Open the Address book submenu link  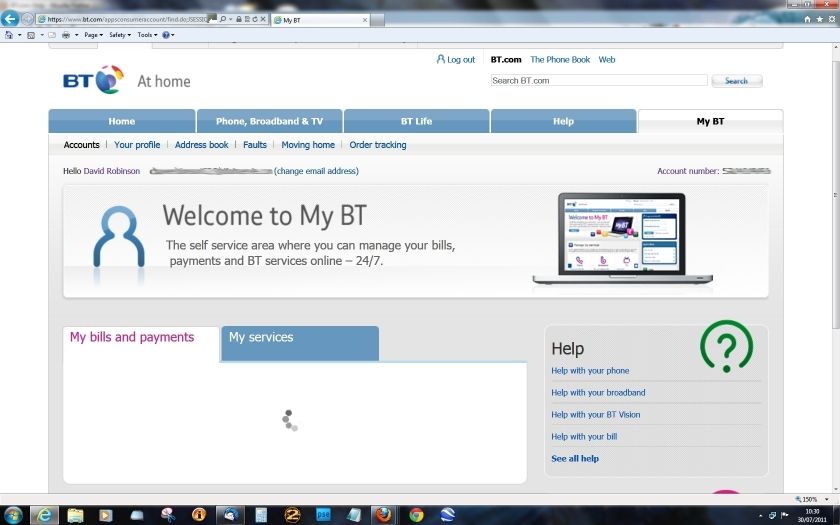click(x=201, y=145)
